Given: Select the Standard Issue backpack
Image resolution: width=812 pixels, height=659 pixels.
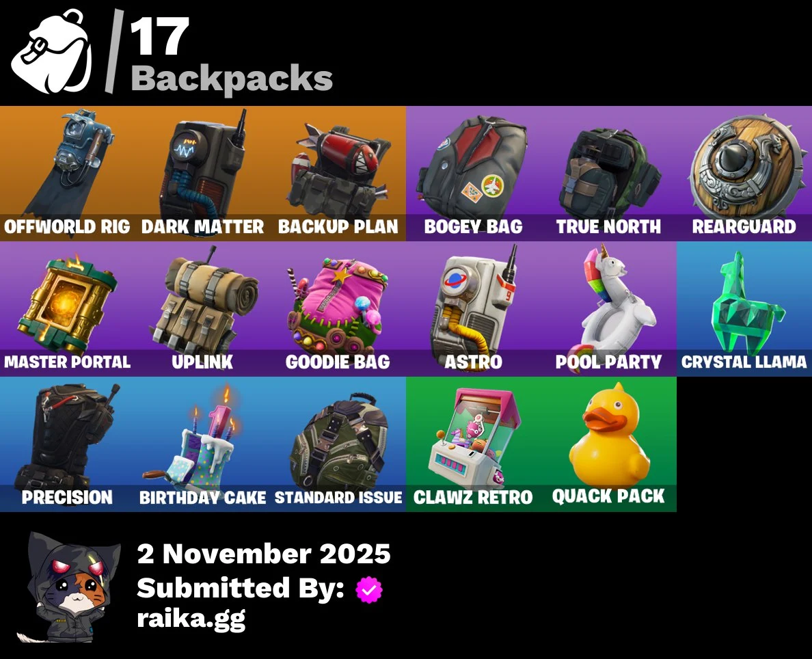Looking at the screenshot, I should [x=338, y=444].
